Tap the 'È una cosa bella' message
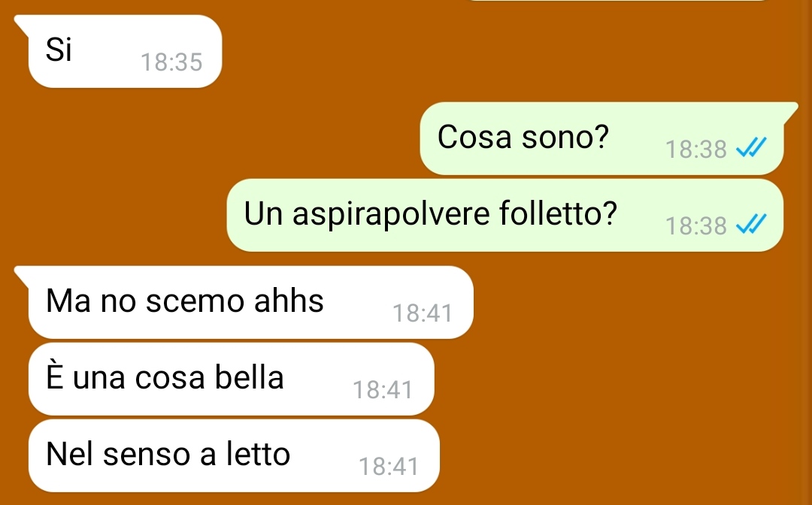812x505 pixels. click(231, 379)
